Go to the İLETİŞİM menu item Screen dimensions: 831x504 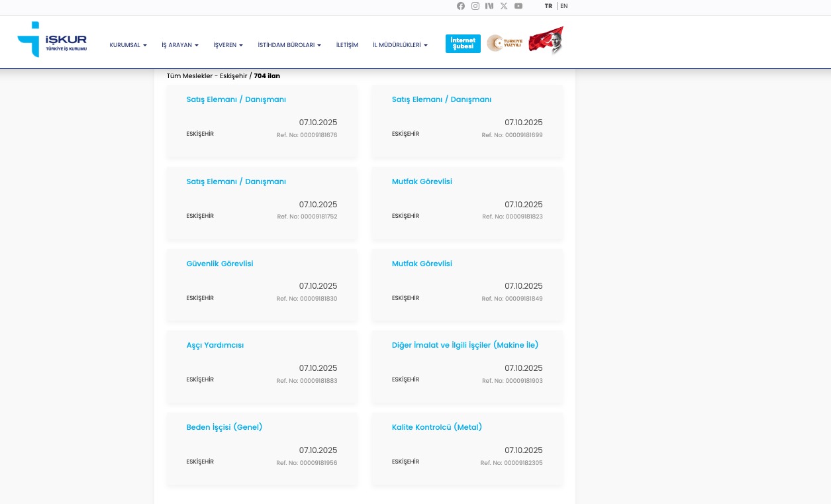[347, 45]
